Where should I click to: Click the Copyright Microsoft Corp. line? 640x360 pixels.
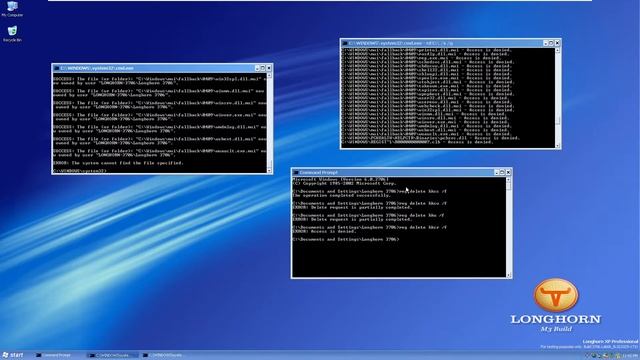click(x=344, y=184)
